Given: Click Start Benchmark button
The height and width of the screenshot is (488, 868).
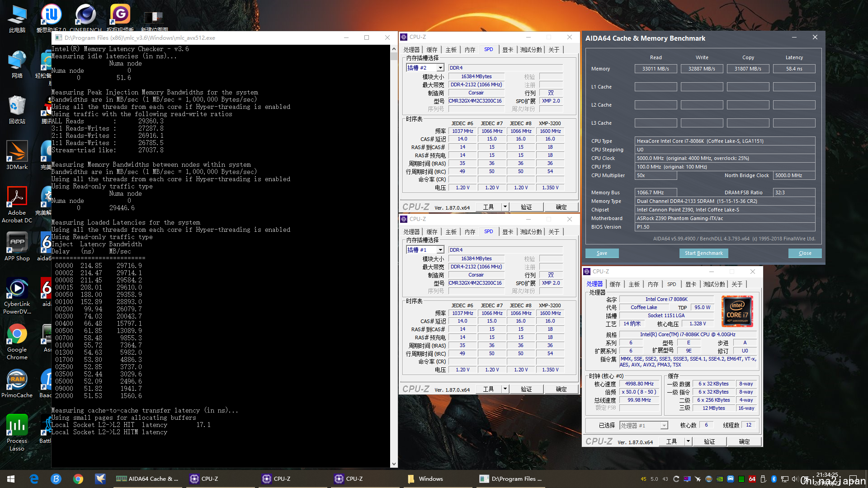Looking at the screenshot, I should [703, 253].
